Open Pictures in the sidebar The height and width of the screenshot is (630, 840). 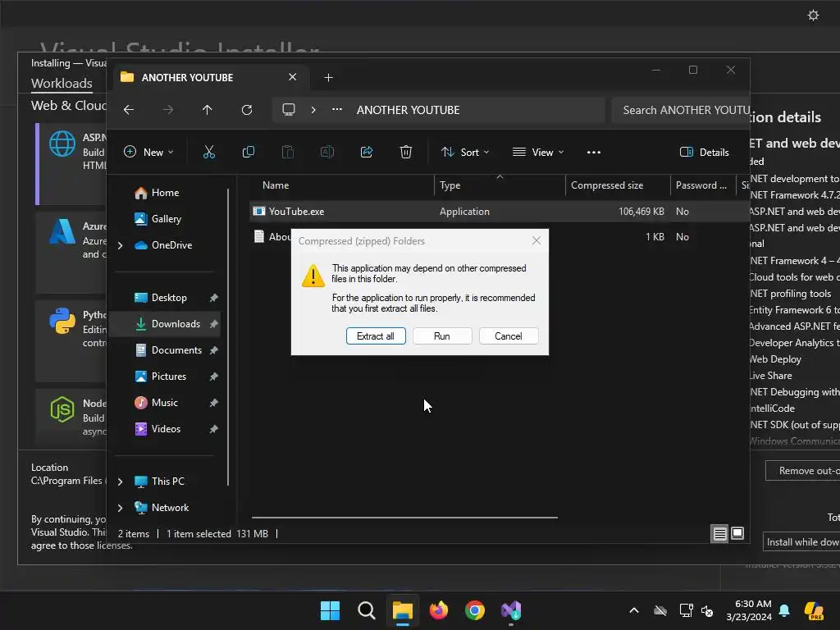169,376
